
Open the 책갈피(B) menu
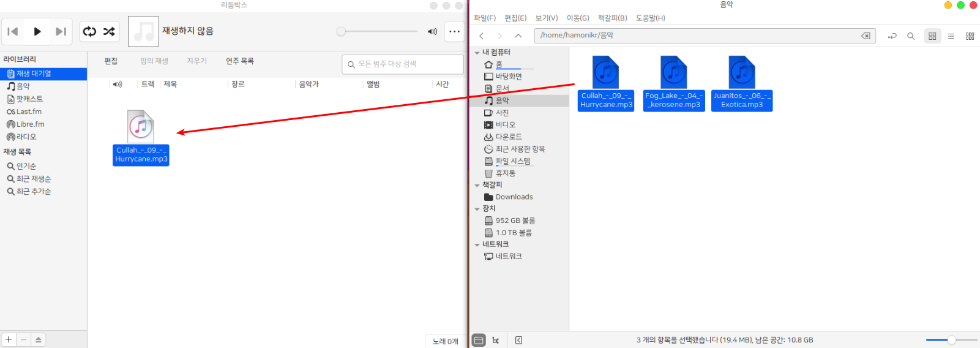coord(612,18)
